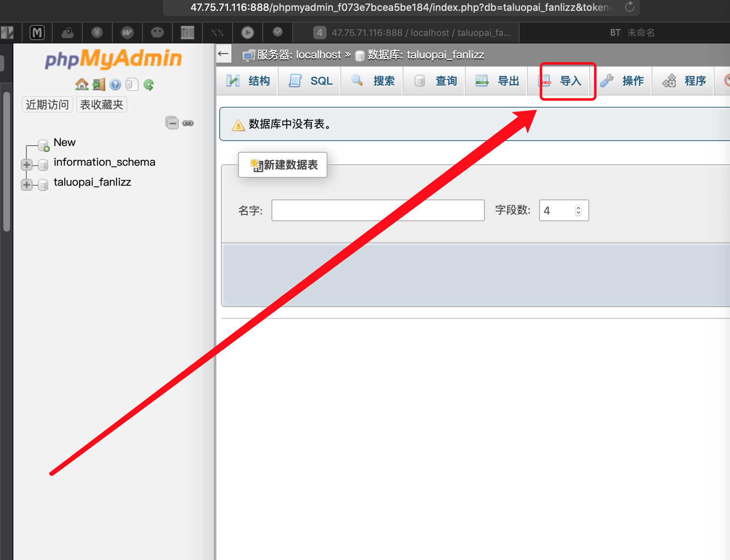Click the phpMyAdmin home icon
Viewport: 730px width, 560px height.
[x=81, y=85]
